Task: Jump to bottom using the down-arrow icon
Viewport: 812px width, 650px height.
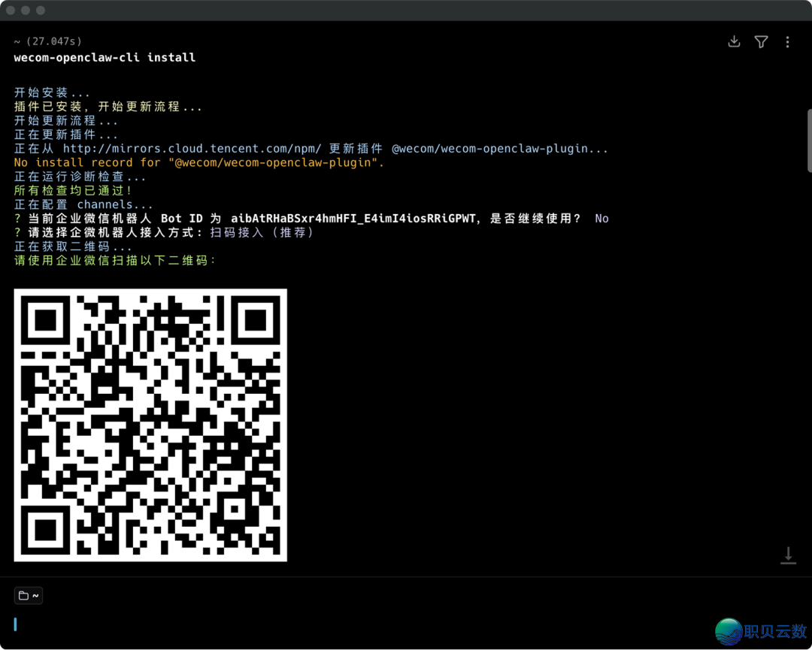Action: (787, 555)
